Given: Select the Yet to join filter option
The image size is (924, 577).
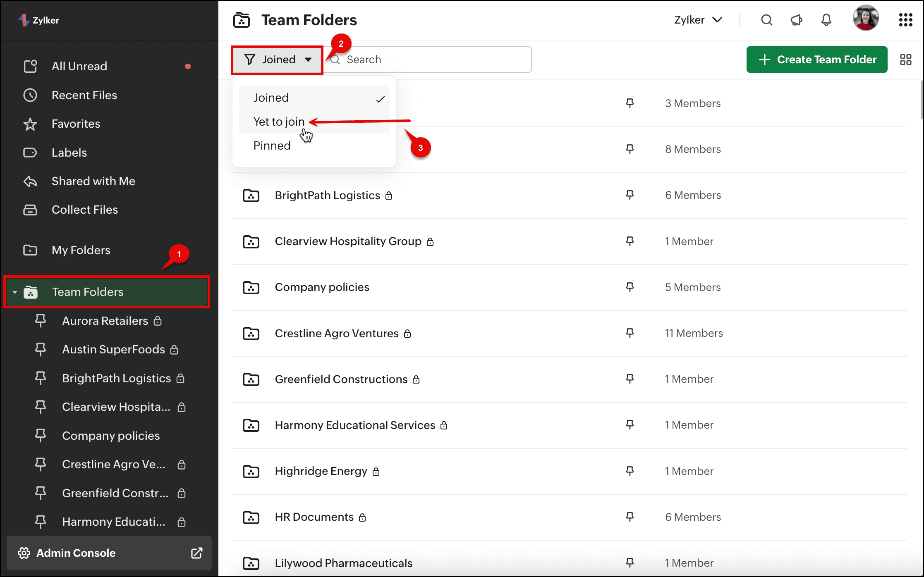Looking at the screenshot, I should tap(279, 122).
